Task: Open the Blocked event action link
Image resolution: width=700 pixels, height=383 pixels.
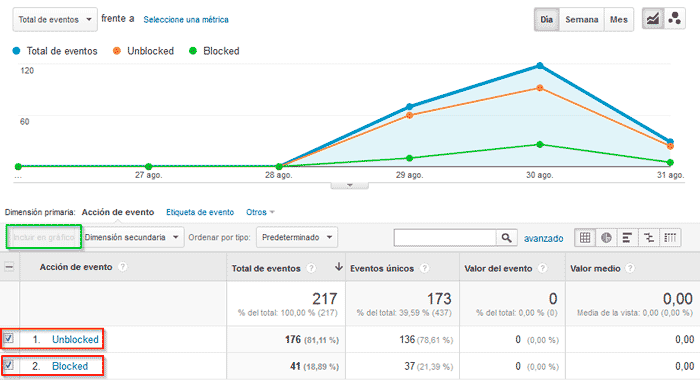Action: pyautogui.click(x=70, y=366)
